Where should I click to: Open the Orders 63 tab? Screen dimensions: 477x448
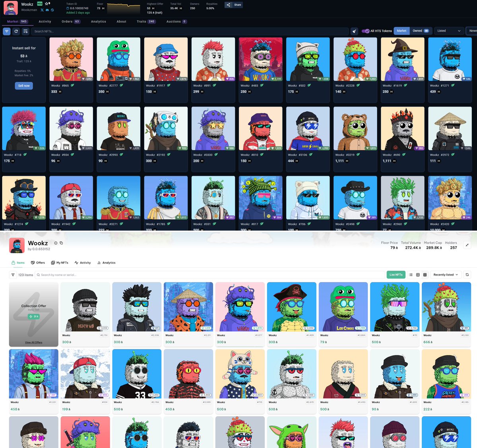(71, 21)
